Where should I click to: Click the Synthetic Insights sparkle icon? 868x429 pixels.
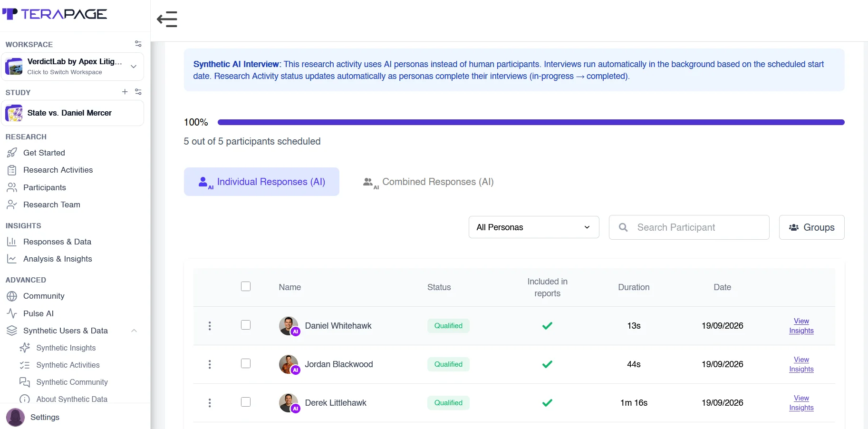(x=25, y=348)
